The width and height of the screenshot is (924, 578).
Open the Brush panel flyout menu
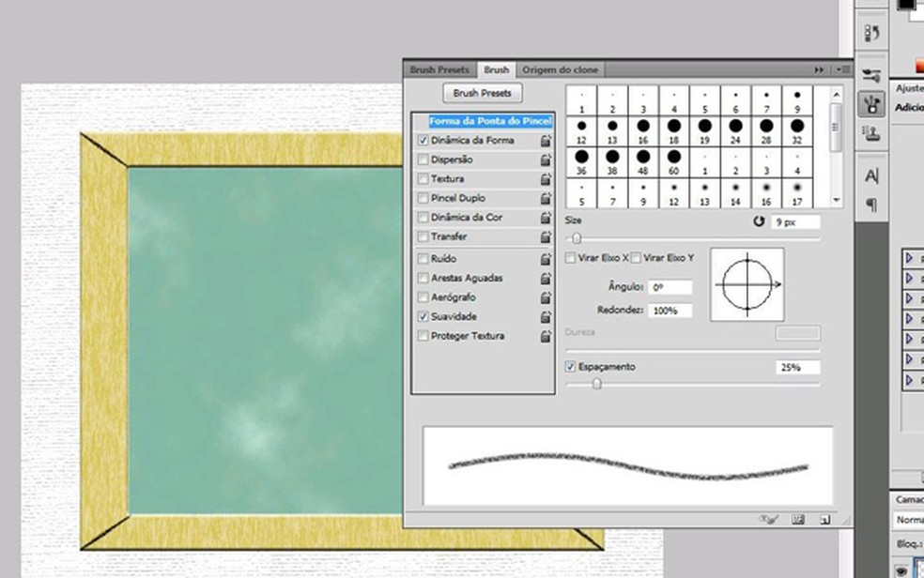(x=843, y=69)
